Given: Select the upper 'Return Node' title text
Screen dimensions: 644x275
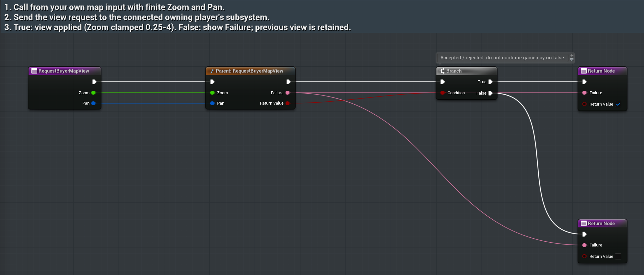Looking at the screenshot, I should [601, 71].
